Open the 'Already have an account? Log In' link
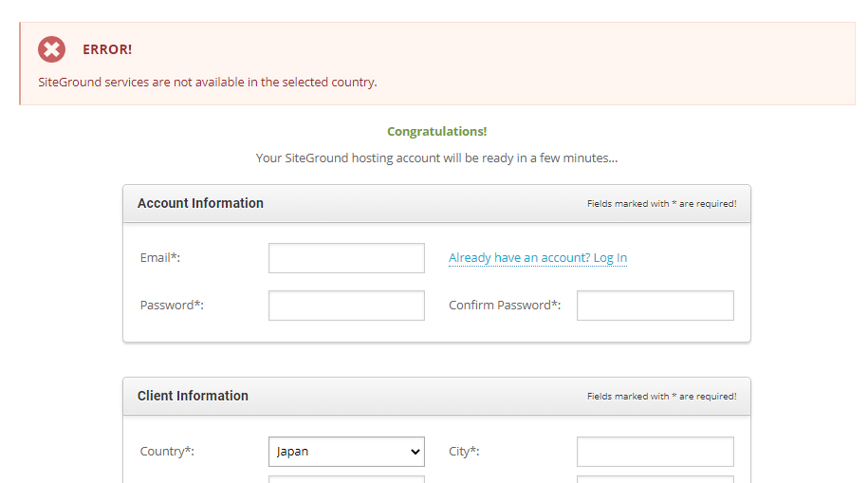Image resolution: width=868 pixels, height=483 pixels. [538, 258]
